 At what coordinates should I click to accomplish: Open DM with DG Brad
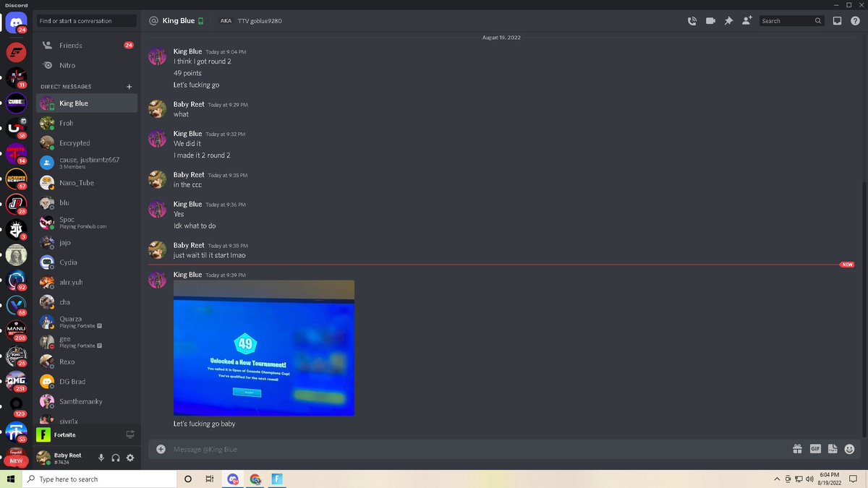pyautogui.click(x=87, y=382)
